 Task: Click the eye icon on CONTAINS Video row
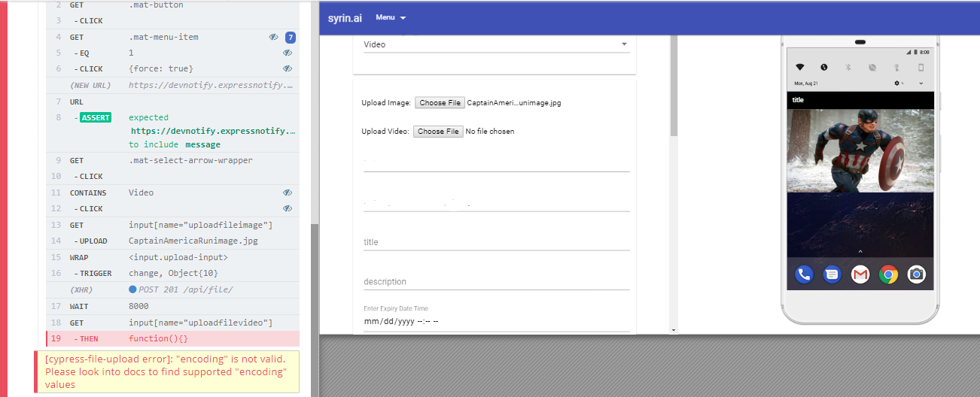tap(288, 192)
